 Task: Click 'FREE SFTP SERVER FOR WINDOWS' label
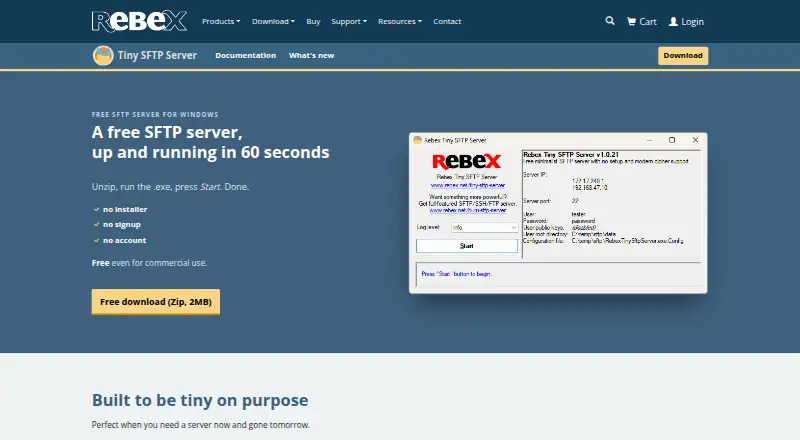155,115
